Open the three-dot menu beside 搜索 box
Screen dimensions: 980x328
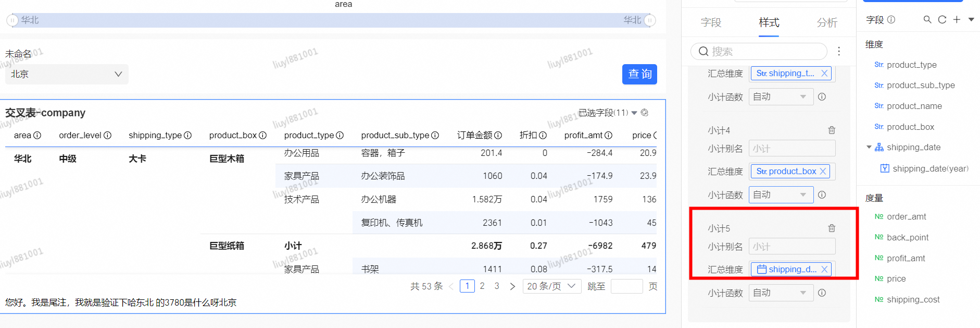[x=838, y=51]
